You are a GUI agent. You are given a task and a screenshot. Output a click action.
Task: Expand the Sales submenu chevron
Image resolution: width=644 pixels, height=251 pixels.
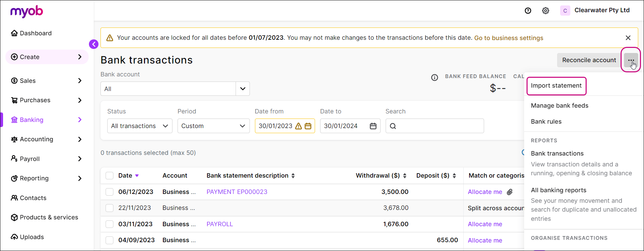point(80,80)
